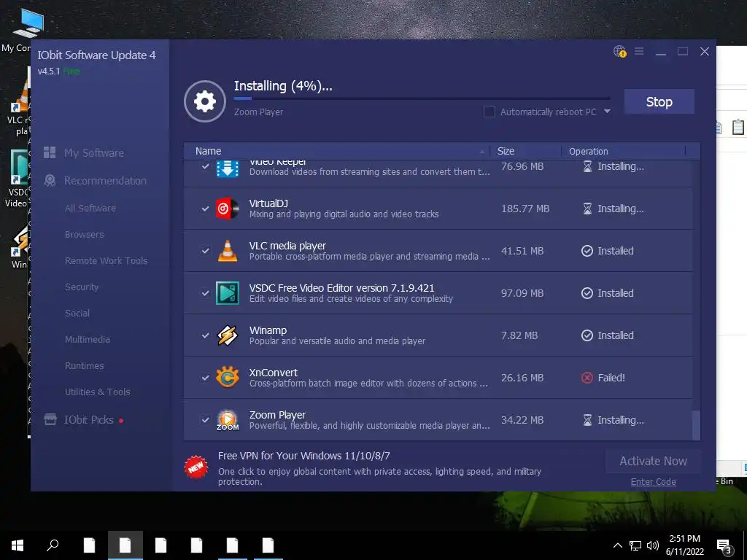Click 185.77 MB size of VirtualDJ
The height and width of the screenshot is (560, 747).
525,209
